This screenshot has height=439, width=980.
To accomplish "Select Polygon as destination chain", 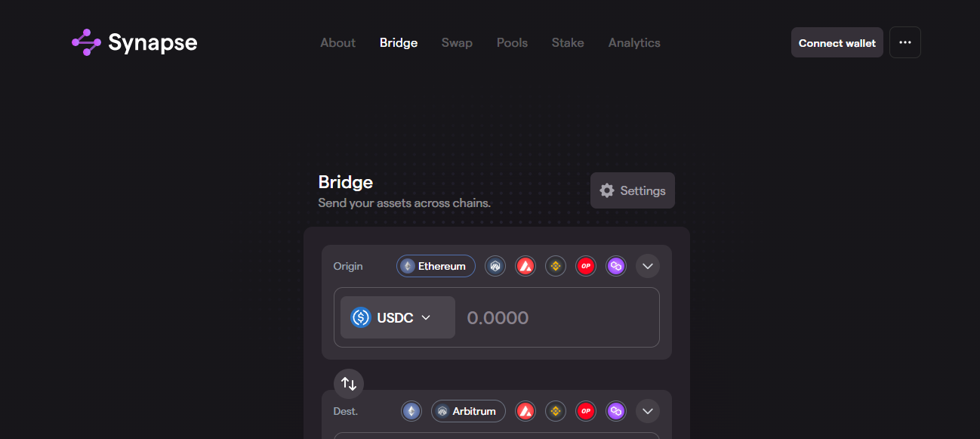I will click(616, 411).
